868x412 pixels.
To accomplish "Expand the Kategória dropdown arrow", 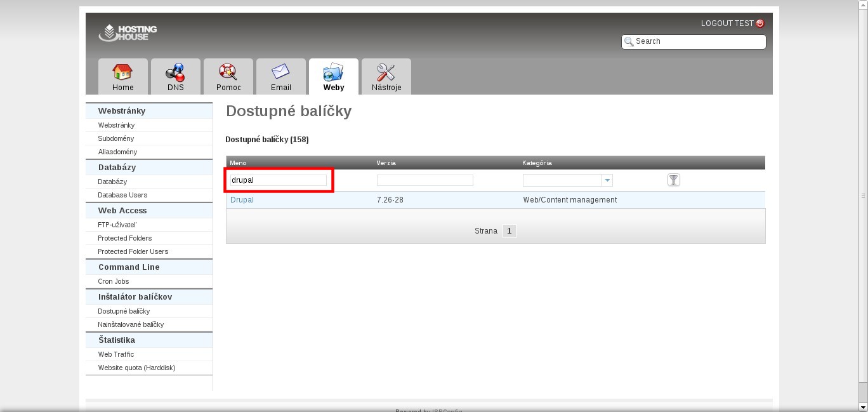I will [607, 180].
